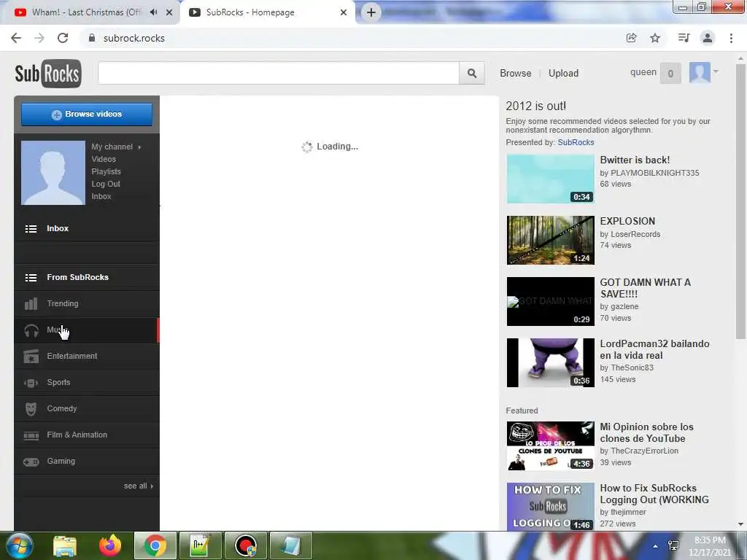
Task: Open the Bwitter is back! thumbnail
Action: click(550, 179)
